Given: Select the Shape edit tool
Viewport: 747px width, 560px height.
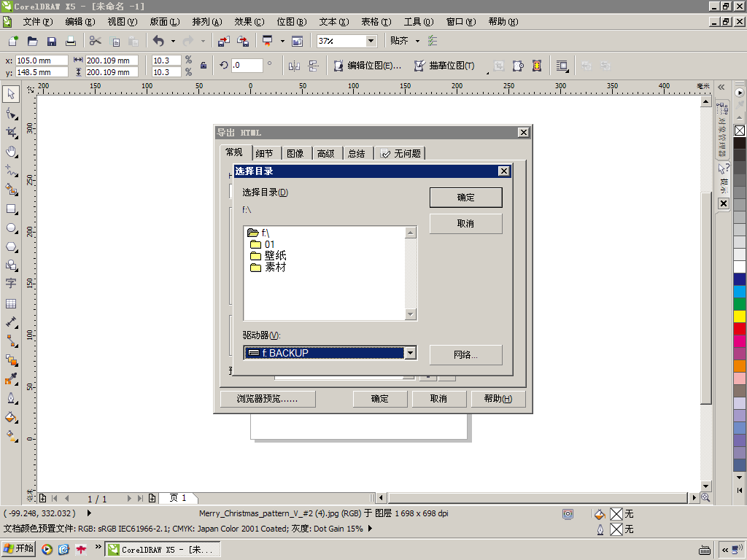Looking at the screenshot, I should coord(11,113).
